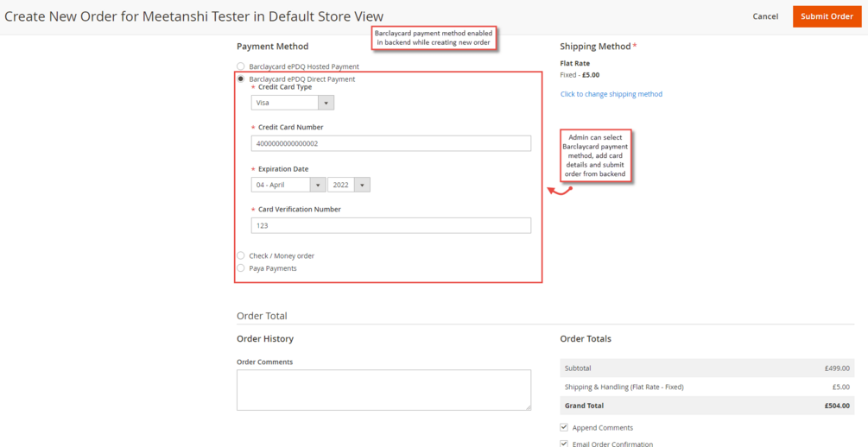Screen dimensions: 868x447
Task: Toggle the Email Order Confirmation checkbox
Action: [x=564, y=444]
